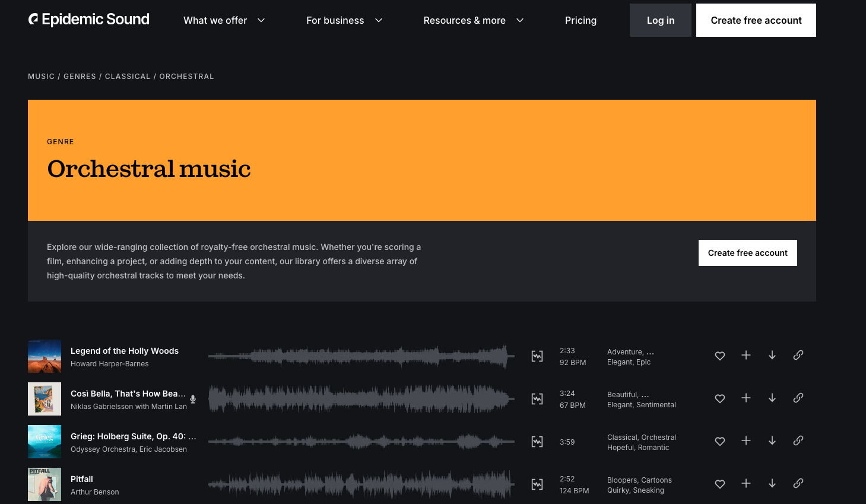Click the vocals microphone icon on Così Bella
Viewport: 866px width, 504px height.
193,400
